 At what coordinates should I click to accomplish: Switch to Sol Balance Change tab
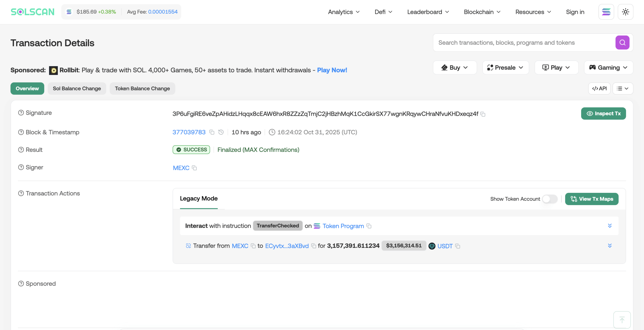(x=77, y=89)
